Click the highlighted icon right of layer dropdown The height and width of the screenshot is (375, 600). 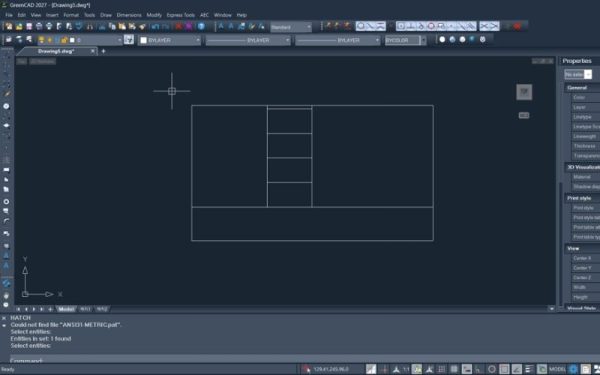click(x=129, y=40)
